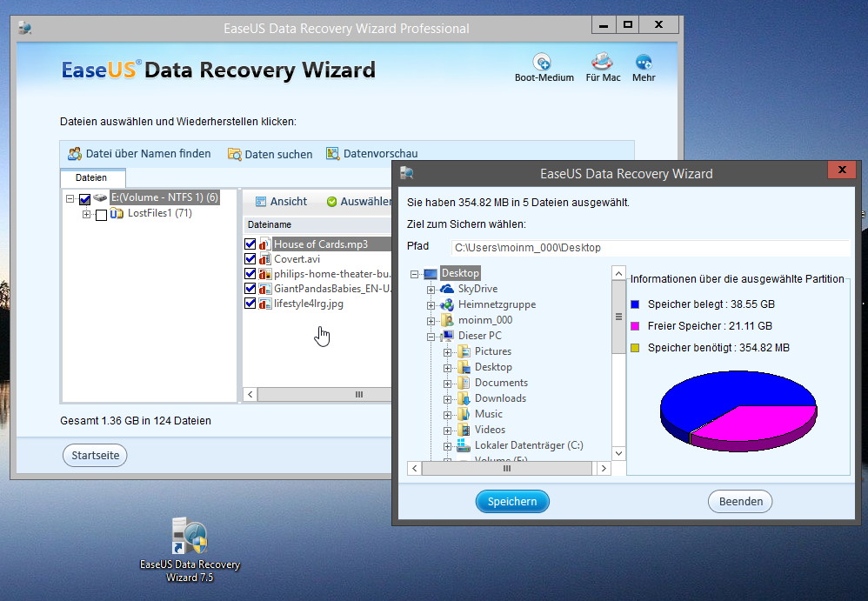Check the LostFiles1 checkbox
Viewport: 868px width, 601px height.
pos(101,215)
